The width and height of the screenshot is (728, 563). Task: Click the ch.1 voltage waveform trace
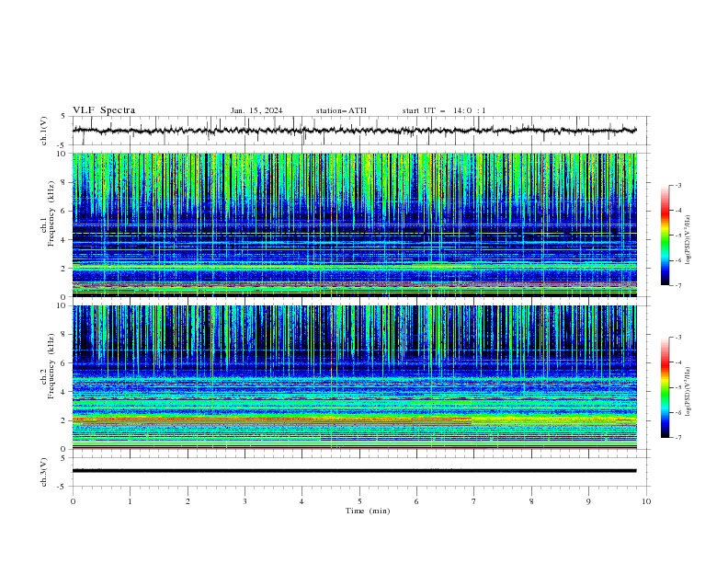coord(354,131)
